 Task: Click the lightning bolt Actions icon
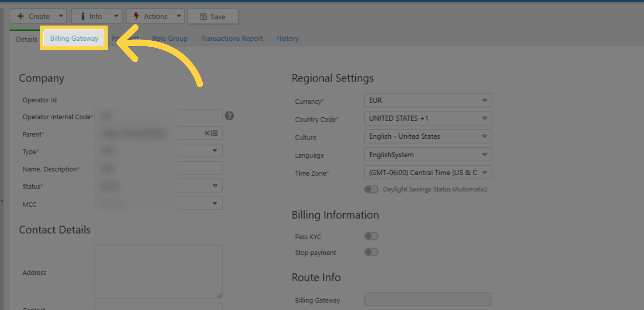136,16
